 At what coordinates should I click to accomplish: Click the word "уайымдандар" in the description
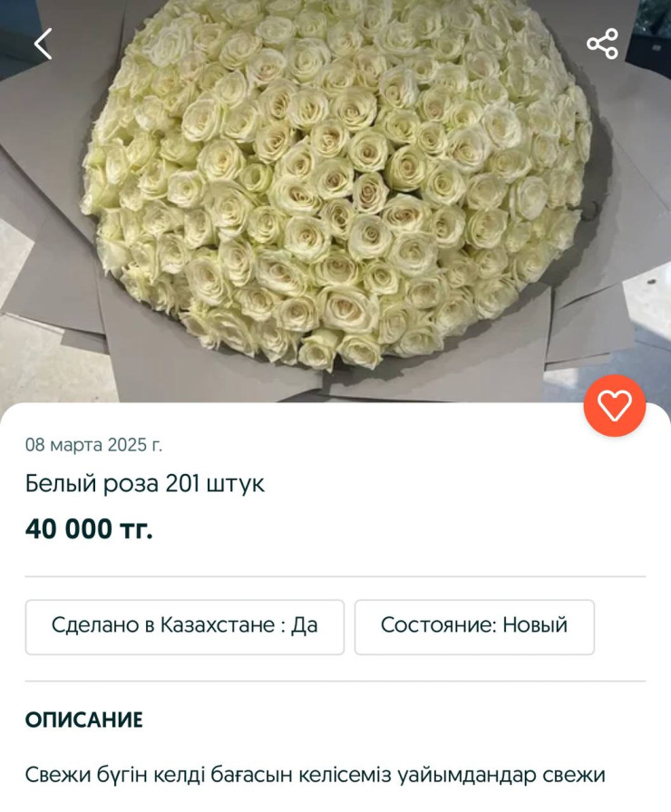point(467,777)
